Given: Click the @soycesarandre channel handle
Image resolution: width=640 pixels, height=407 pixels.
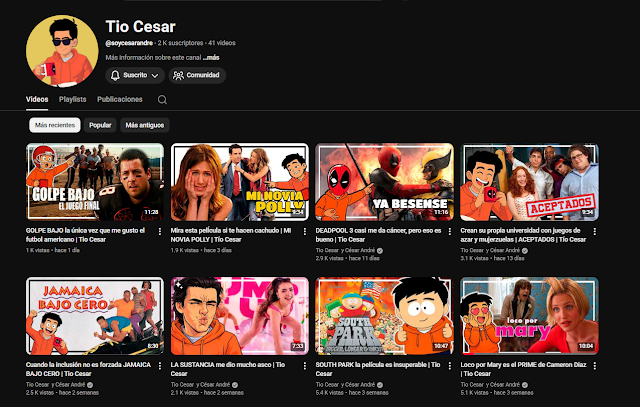Looking at the screenshot, I should click(129, 43).
